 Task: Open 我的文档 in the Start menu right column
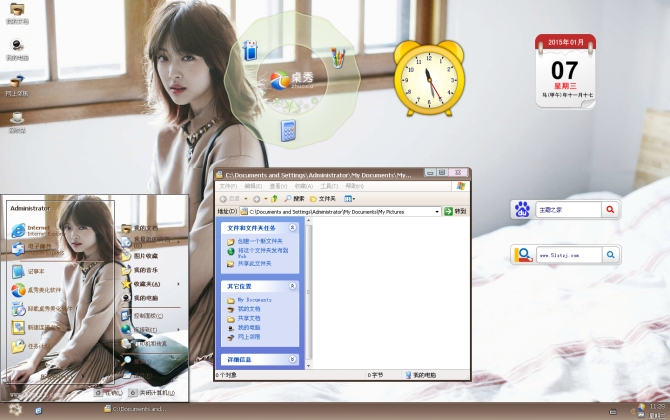pyautogui.click(x=140, y=228)
